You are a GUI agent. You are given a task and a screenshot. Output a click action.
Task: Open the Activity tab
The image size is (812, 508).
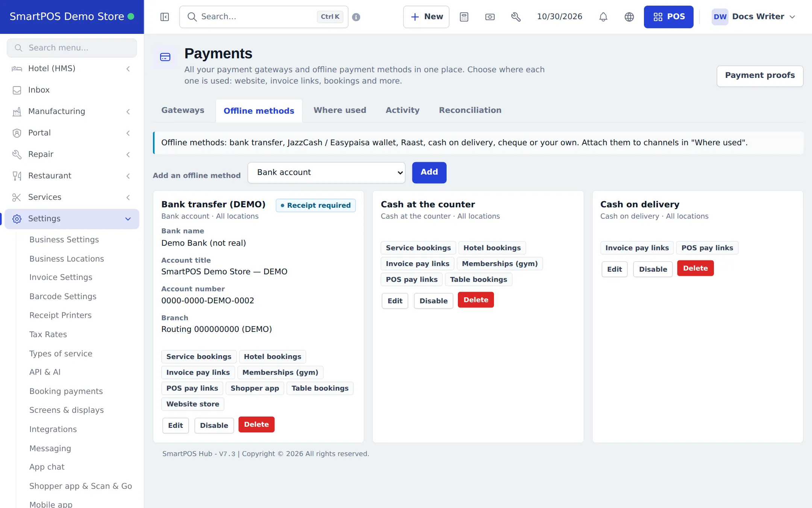pyautogui.click(x=402, y=110)
